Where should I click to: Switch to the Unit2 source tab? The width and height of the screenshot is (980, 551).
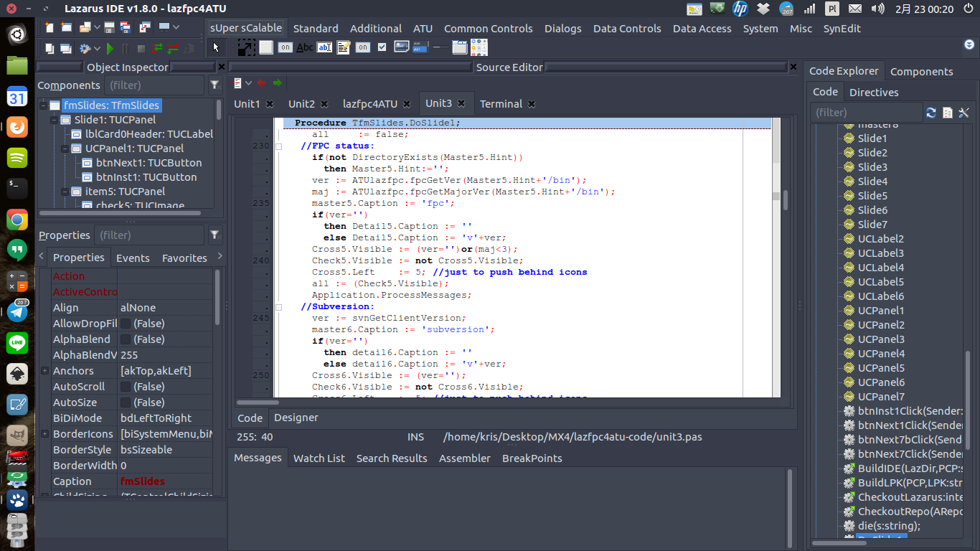coord(301,103)
